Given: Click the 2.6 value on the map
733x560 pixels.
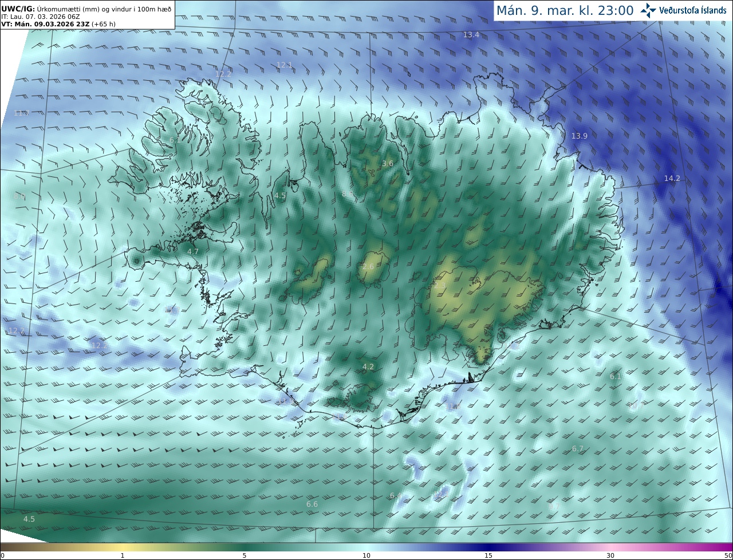Looking at the screenshot, I should coord(368,267).
